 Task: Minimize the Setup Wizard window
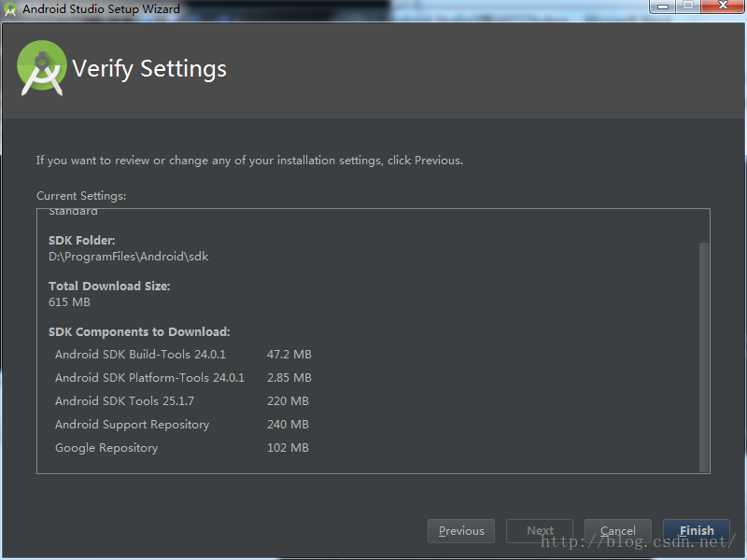[x=663, y=7]
